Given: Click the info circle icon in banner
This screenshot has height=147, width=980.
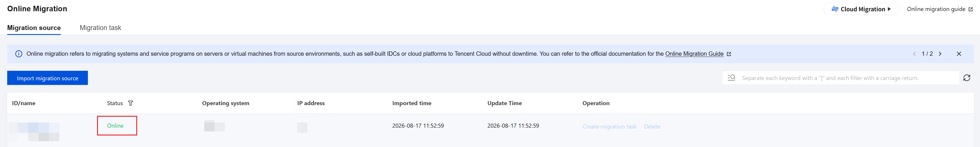Looking at the screenshot, I should coord(19,54).
